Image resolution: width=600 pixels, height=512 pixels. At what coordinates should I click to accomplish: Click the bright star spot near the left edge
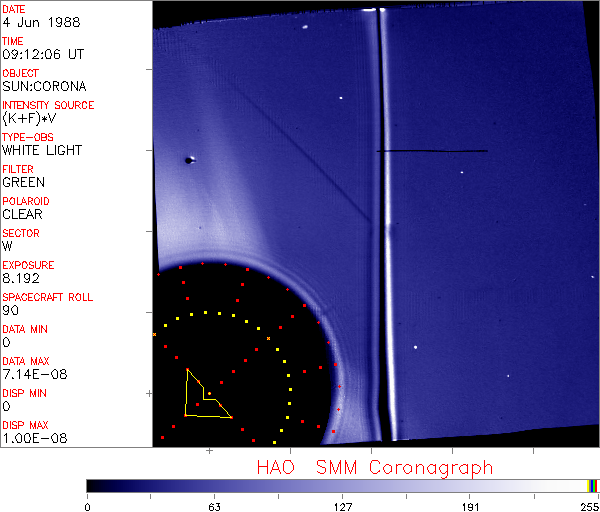coord(189,159)
